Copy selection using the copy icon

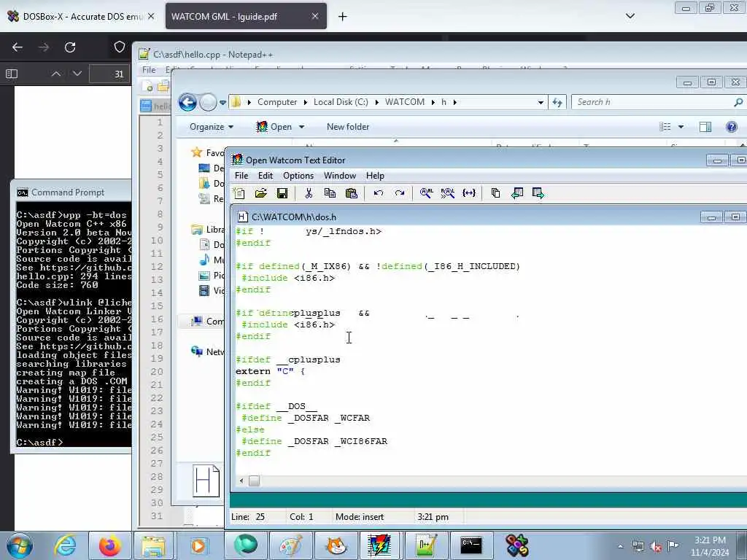coord(330,192)
